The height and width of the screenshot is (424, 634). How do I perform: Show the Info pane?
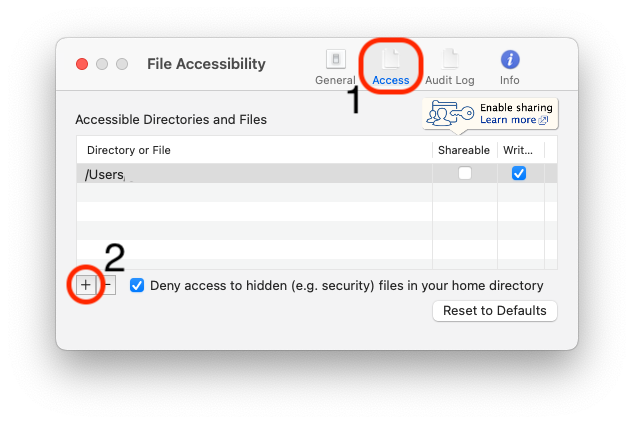click(x=510, y=66)
